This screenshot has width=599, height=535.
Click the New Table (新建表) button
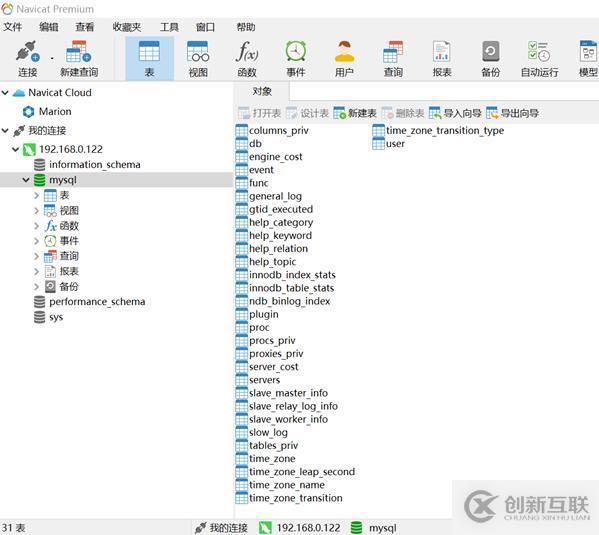[x=355, y=113]
